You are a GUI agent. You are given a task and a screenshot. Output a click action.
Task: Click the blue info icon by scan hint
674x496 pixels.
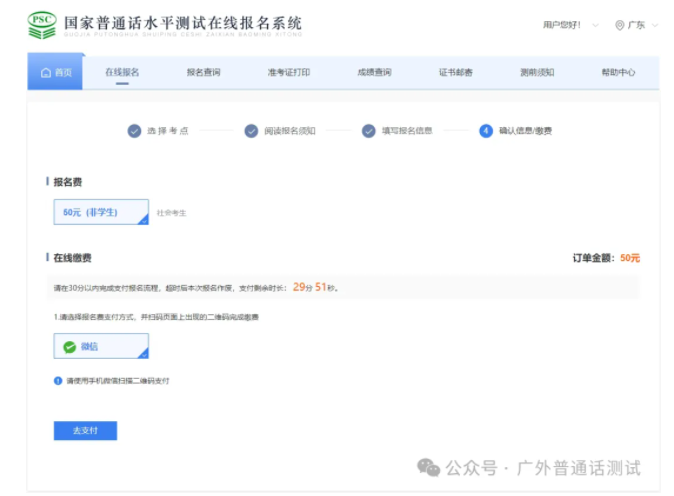[x=58, y=380]
